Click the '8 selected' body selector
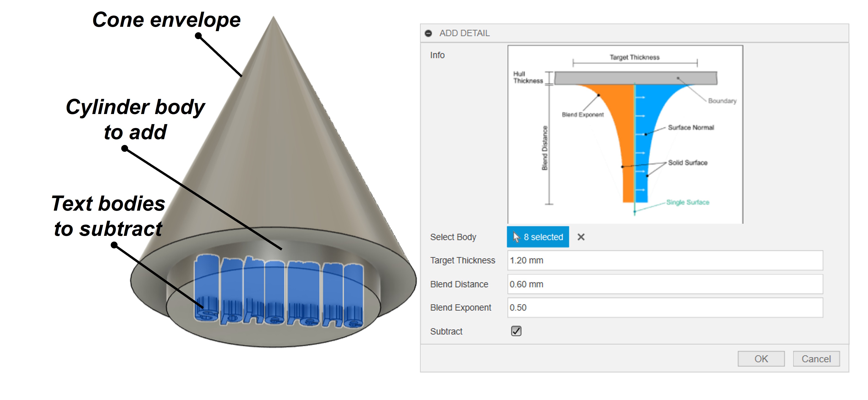The height and width of the screenshot is (400, 868). 538,237
